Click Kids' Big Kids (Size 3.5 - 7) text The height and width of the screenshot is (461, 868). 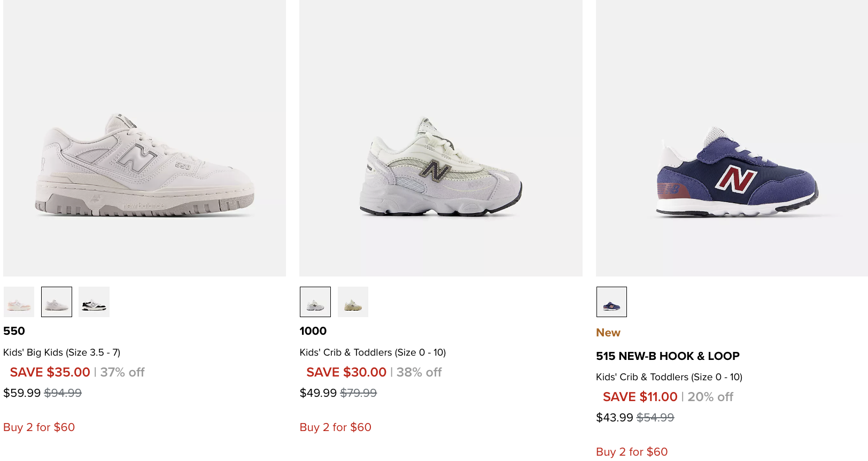pyautogui.click(x=61, y=352)
